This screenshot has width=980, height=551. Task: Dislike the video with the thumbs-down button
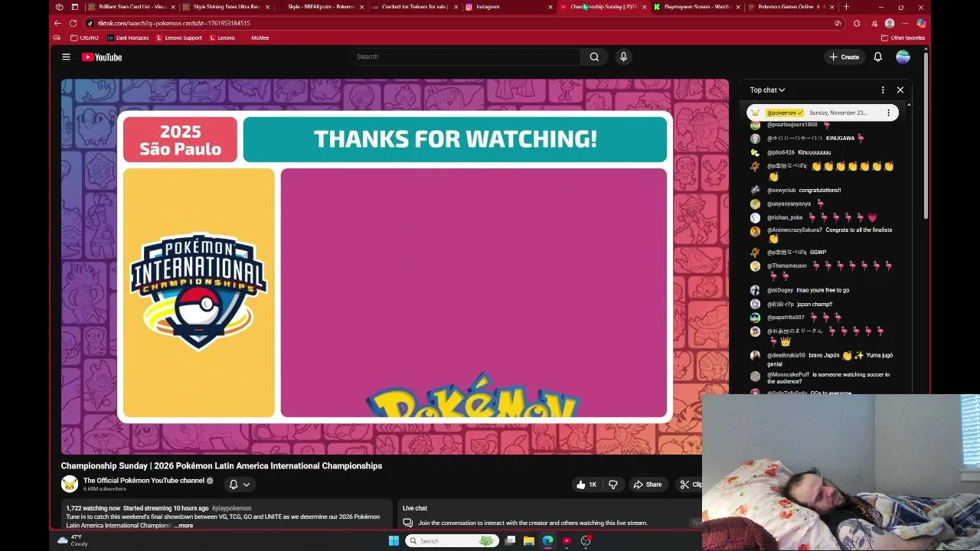pos(612,484)
